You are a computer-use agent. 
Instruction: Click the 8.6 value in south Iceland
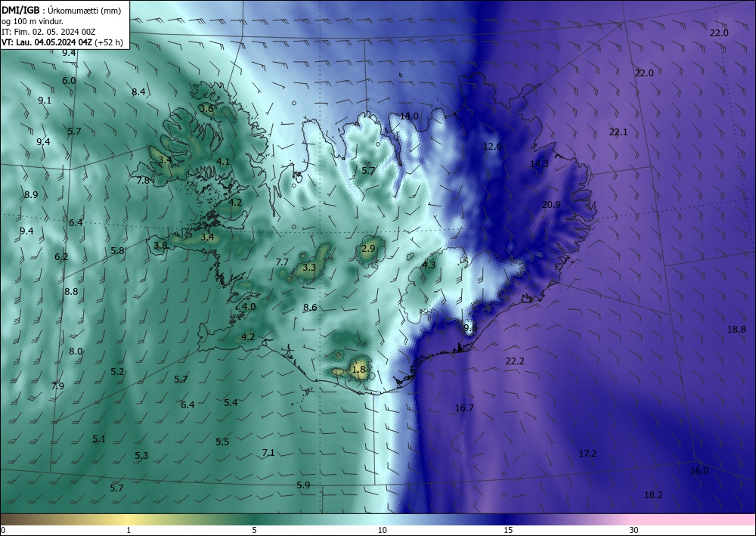pos(310,307)
